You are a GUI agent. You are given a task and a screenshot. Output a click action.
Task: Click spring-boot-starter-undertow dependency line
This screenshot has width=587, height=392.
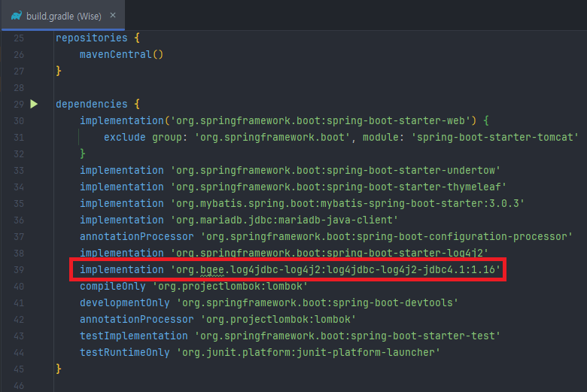coord(290,170)
